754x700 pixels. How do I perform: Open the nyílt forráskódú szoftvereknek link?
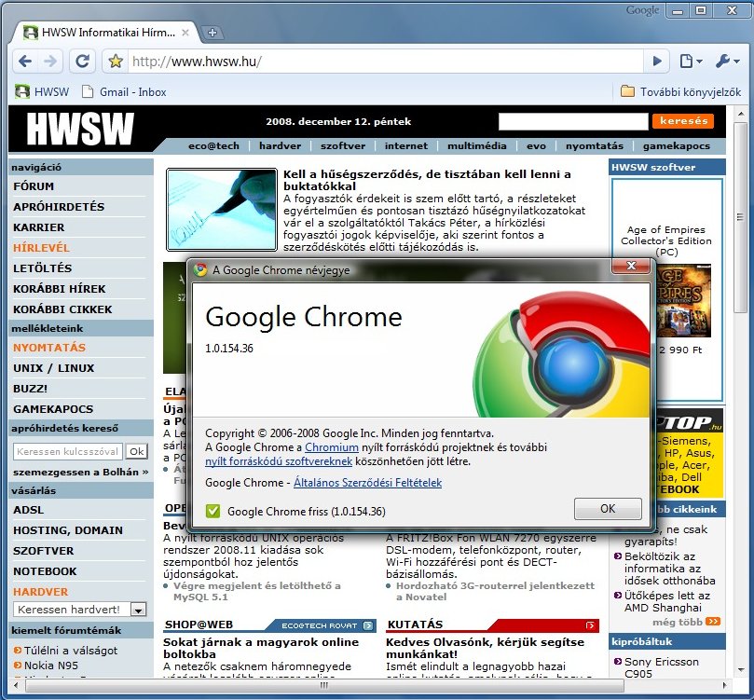click(x=279, y=461)
